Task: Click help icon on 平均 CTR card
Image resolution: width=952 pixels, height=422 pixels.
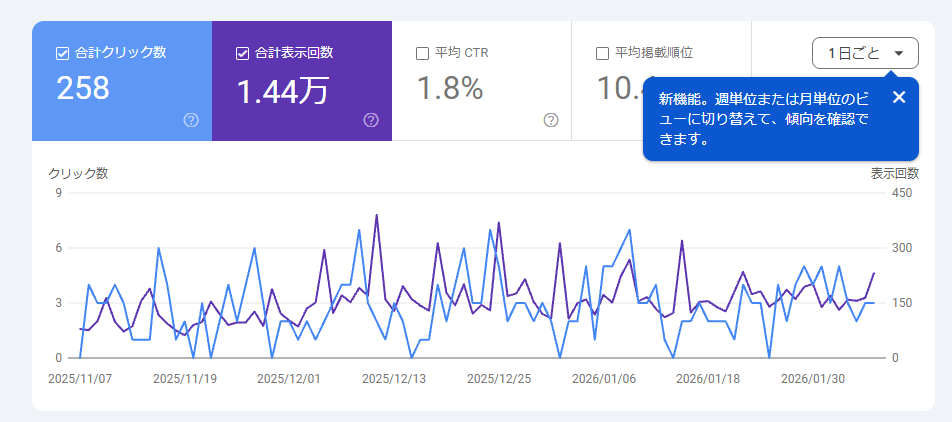Action: tap(551, 120)
